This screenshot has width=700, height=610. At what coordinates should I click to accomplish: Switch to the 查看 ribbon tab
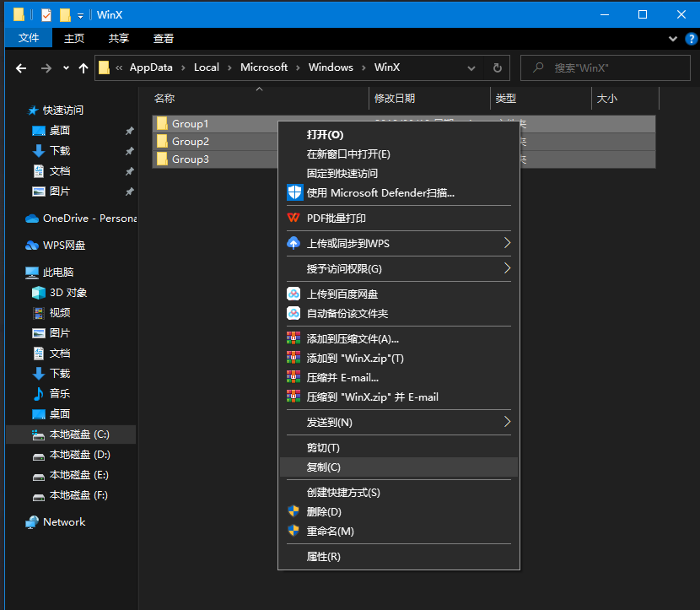163,37
